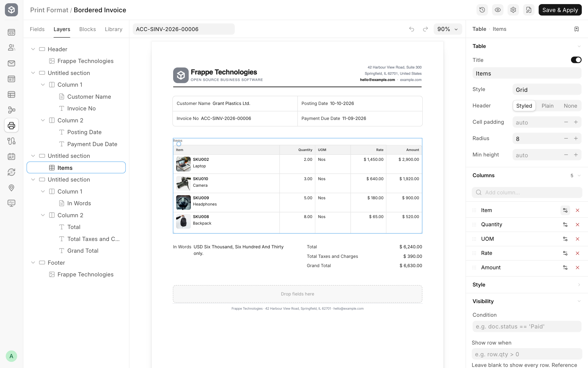Screen dimensions: 588x368
Task: Click the Print Format breadcrumb link
Action: 49,10
